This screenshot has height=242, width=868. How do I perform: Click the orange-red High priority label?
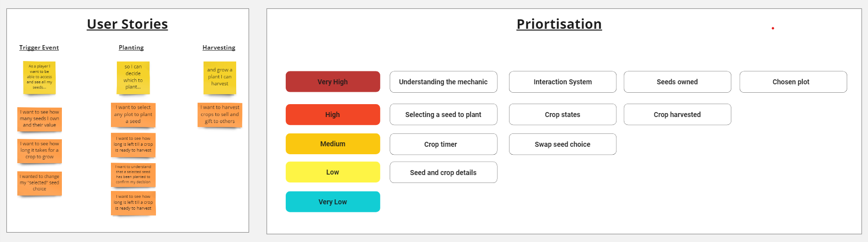(333, 115)
